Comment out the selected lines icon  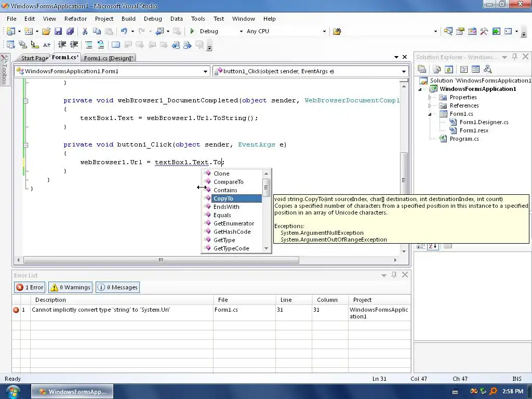point(88,45)
